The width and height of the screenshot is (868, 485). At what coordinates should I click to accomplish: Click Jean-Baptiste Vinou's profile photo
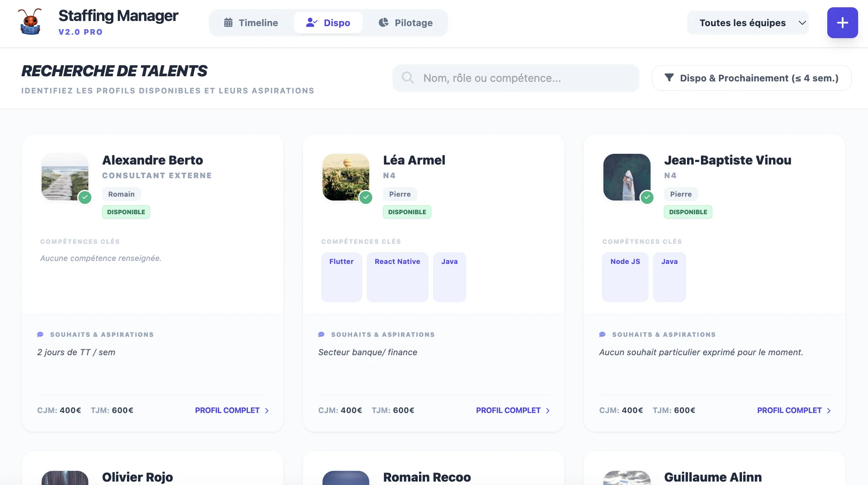tap(627, 177)
